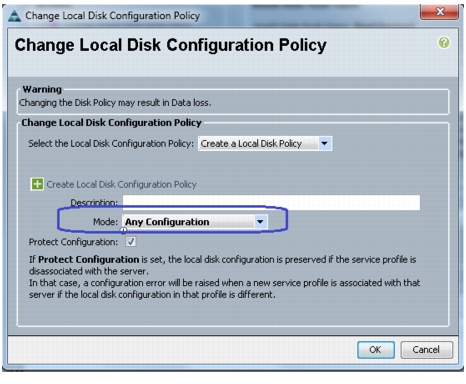This screenshot has width=466, height=384.
Task: Click the green plus Create policy icon
Action: 37,184
